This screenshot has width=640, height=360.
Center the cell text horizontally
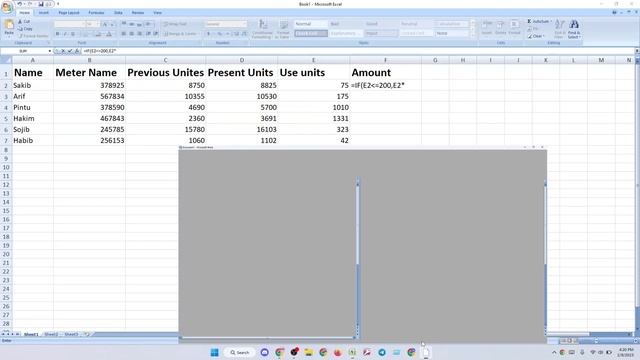pyautogui.click(x=131, y=34)
